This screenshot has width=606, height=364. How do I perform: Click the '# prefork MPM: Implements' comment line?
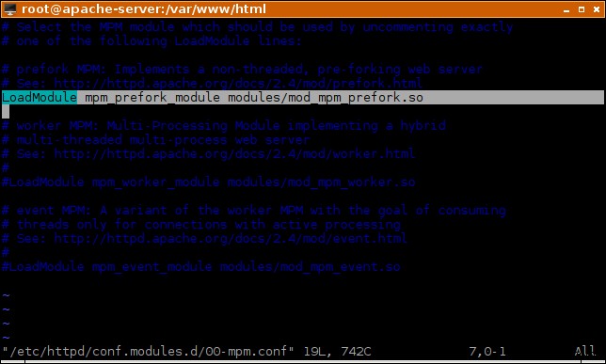(243, 70)
